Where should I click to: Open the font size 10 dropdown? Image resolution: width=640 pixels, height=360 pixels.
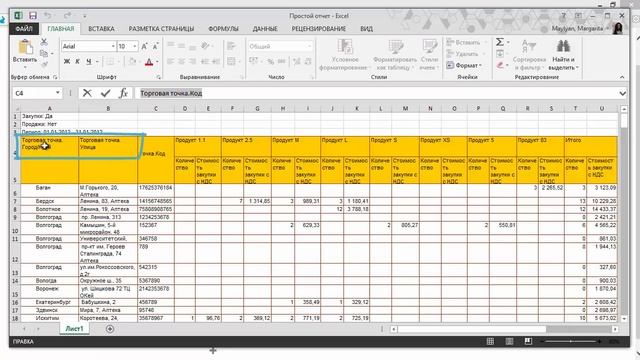click(x=135, y=47)
